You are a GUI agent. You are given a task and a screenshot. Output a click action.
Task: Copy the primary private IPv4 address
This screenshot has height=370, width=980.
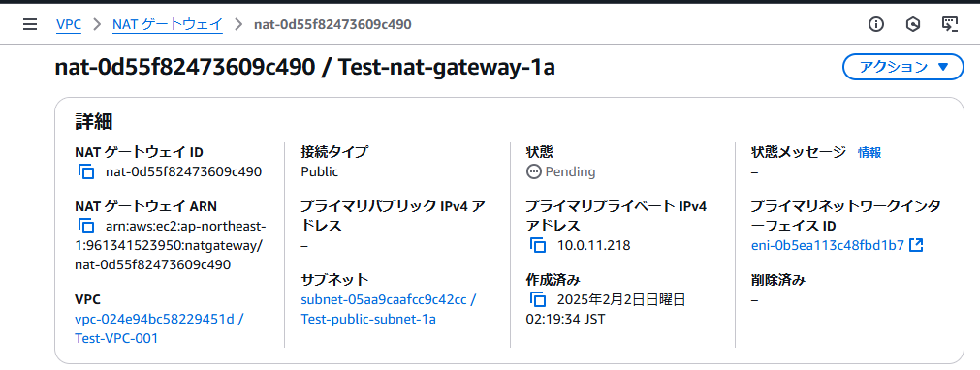(x=538, y=246)
